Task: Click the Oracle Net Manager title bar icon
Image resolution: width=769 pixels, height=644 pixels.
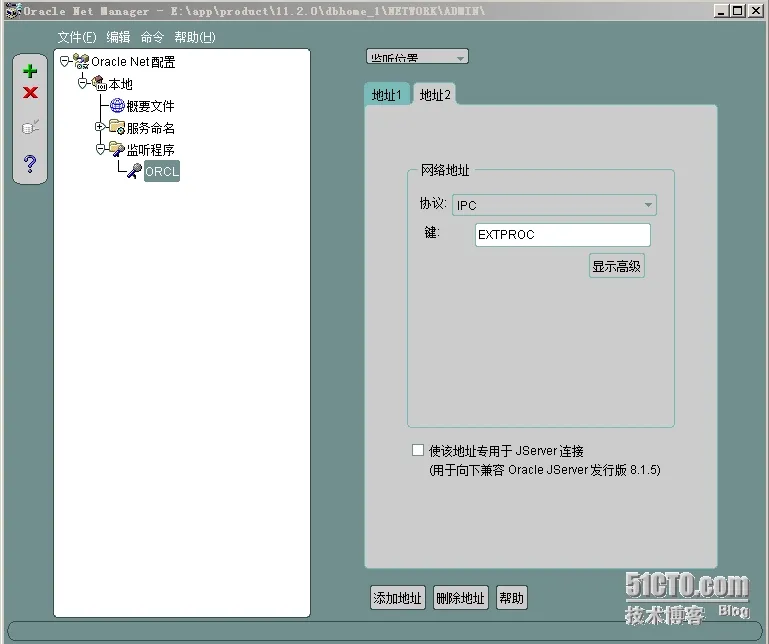Action: pyautogui.click(x=13, y=10)
